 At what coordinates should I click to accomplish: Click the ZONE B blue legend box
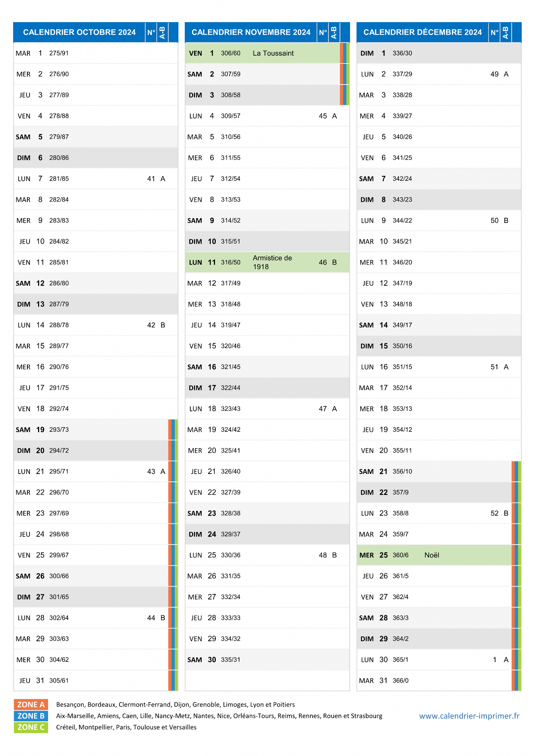tap(31, 716)
